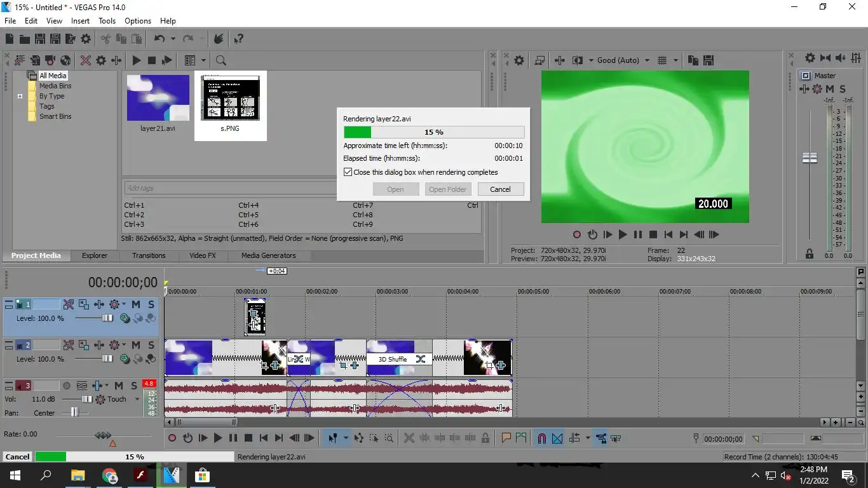Image resolution: width=868 pixels, height=488 pixels.
Task: Select the Zoom Edit tool
Action: (389, 438)
